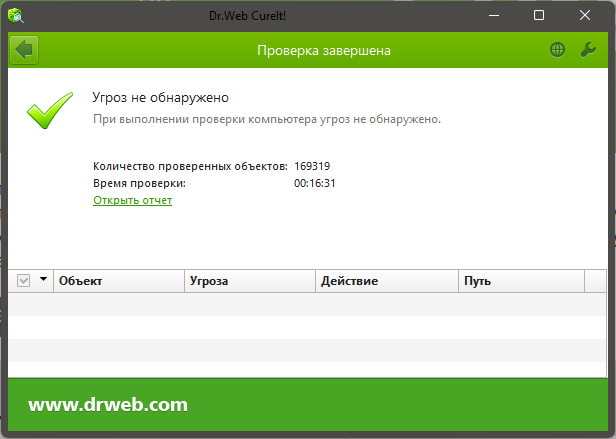Maximize the Dr.Web CureIt! window
The image size is (616, 439).
point(539,15)
